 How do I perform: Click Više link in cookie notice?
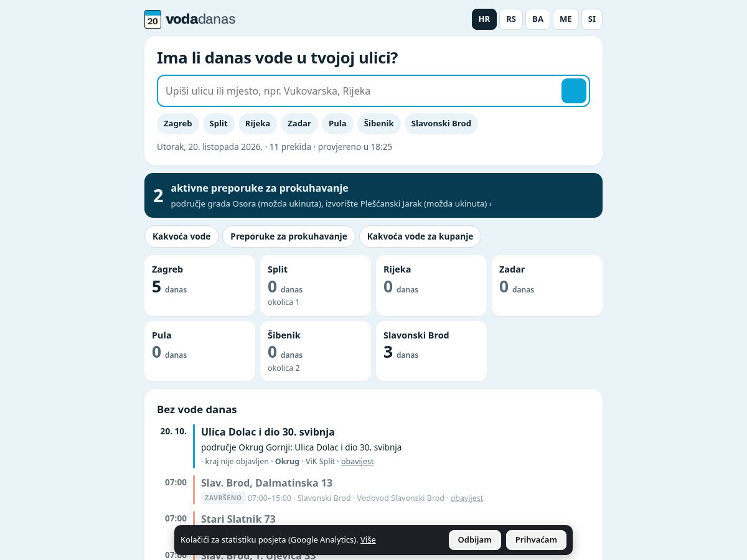click(x=368, y=540)
